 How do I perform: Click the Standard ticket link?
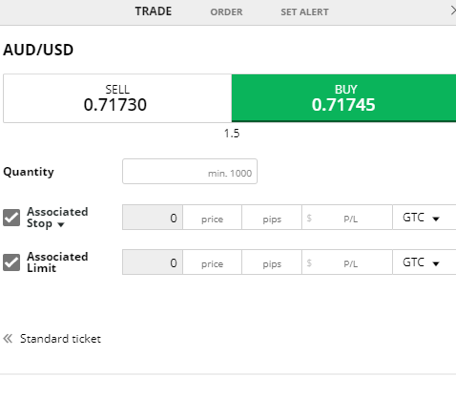pos(60,339)
